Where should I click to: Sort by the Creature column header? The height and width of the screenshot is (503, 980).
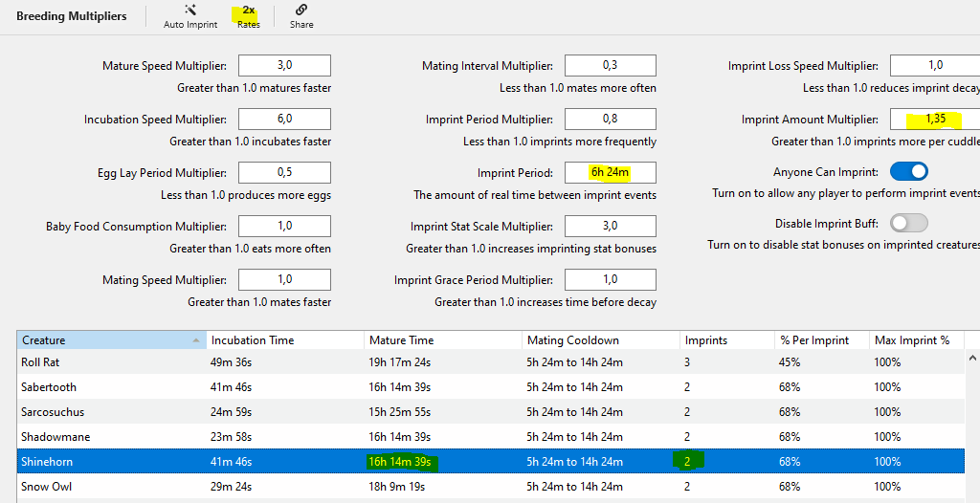coord(111,339)
